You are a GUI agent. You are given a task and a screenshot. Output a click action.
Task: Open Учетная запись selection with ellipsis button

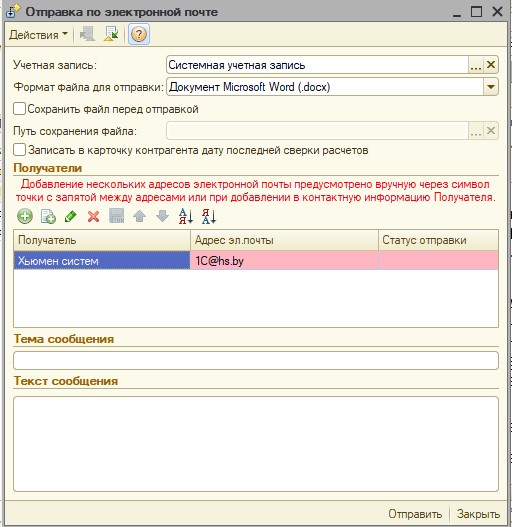click(x=476, y=65)
